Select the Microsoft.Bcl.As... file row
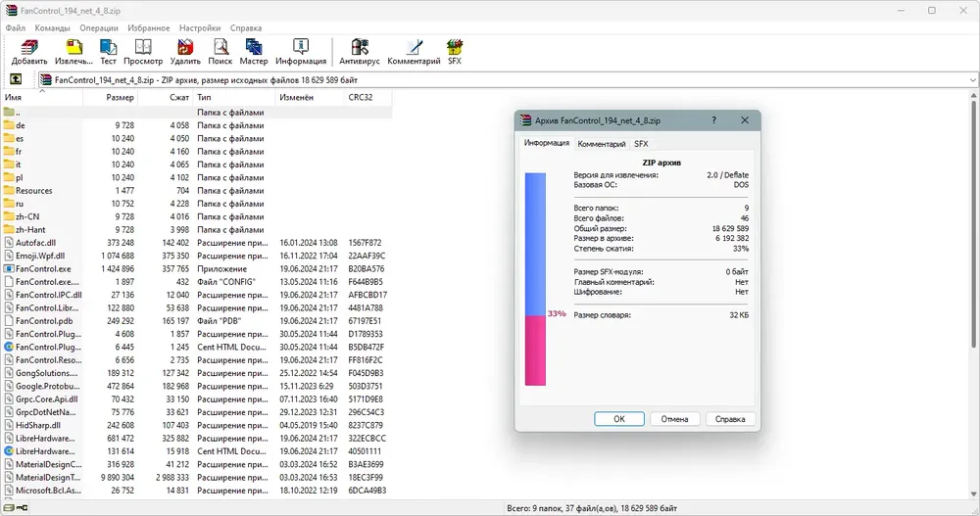Image resolution: width=980 pixels, height=516 pixels. coord(198,491)
